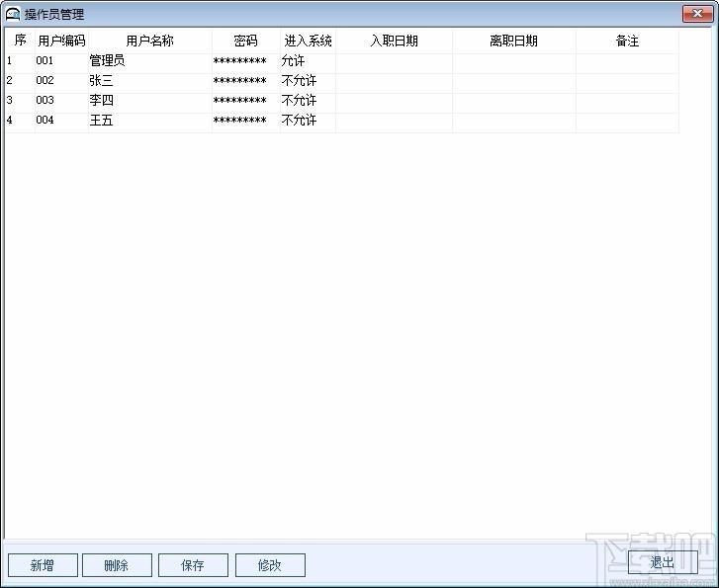Screen dimensions: 719x588
Task: Select user name 王五
Action: point(101,121)
